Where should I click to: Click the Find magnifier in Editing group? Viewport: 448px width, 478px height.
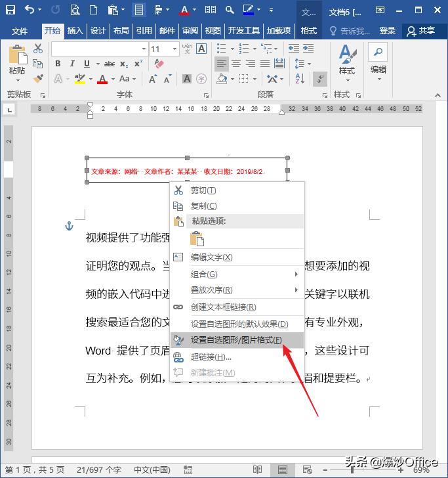coord(378,52)
